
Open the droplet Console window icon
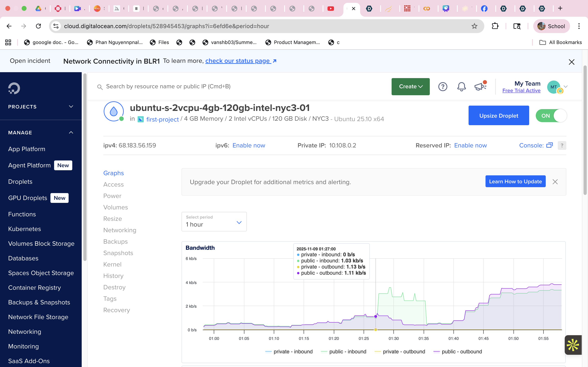(x=549, y=145)
